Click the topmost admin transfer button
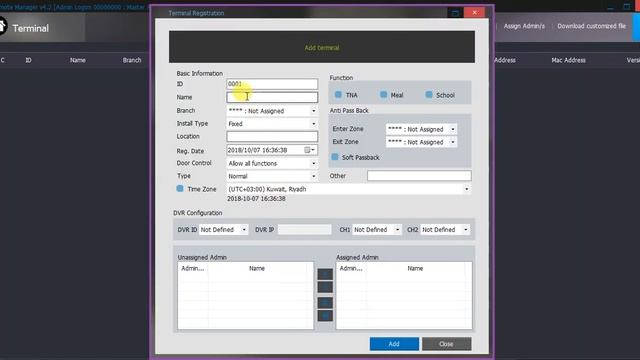The height and width of the screenshot is (360, 640). tap(325, 274)
